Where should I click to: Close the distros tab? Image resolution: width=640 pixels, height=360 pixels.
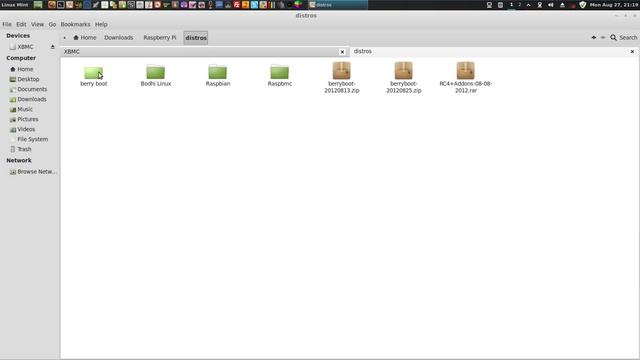coord(632,51)
